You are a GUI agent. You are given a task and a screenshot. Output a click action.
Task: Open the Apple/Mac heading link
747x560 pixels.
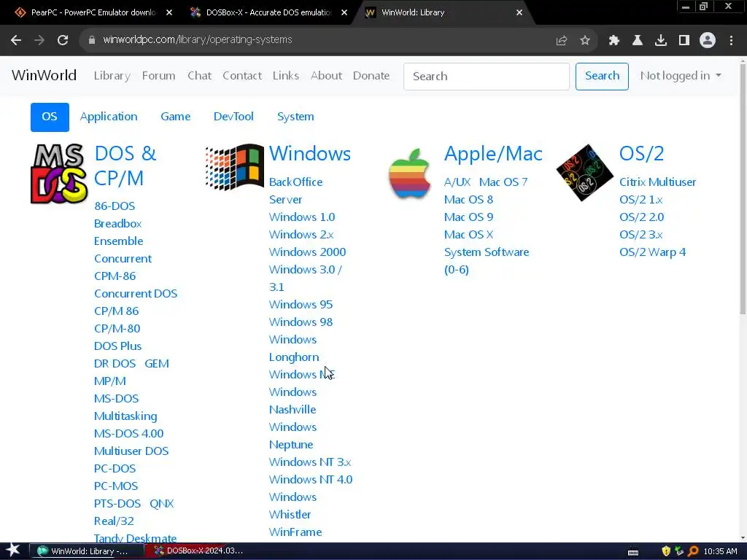[x=493, y=154]
